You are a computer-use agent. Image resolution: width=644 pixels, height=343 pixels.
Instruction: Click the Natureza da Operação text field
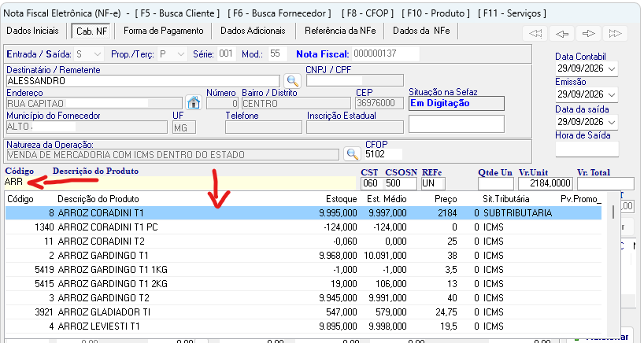point(172,155)
